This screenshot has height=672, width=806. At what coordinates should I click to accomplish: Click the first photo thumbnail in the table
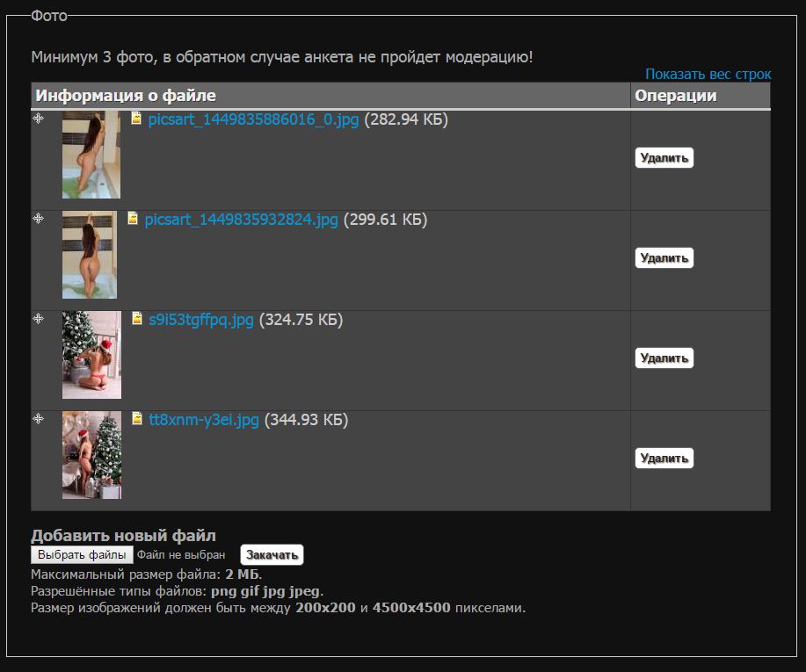click(91, 155)
